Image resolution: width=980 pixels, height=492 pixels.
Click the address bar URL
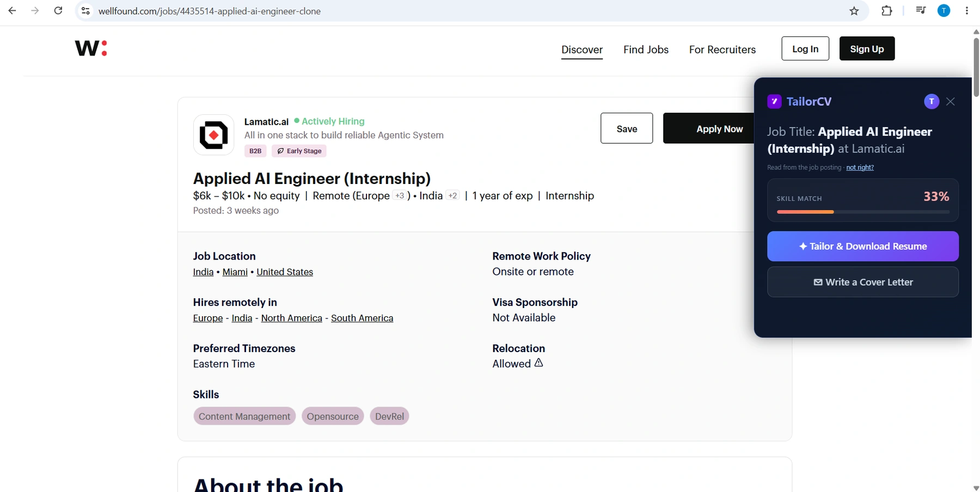210,11
